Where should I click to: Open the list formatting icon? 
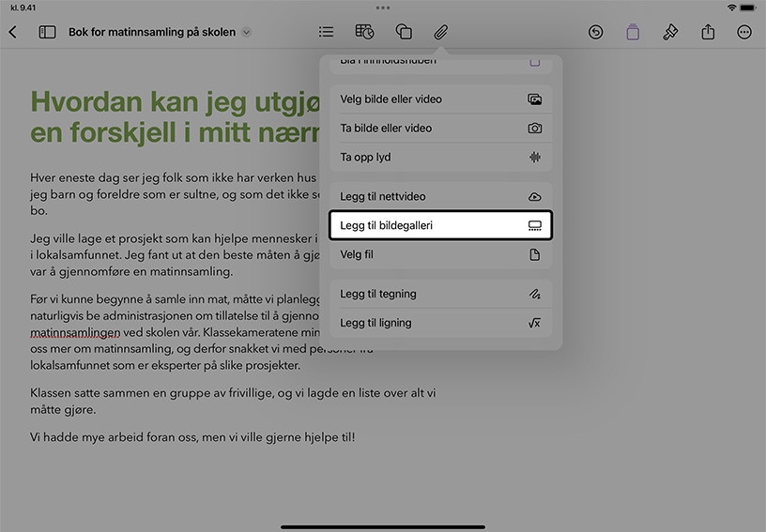point(326,32)
